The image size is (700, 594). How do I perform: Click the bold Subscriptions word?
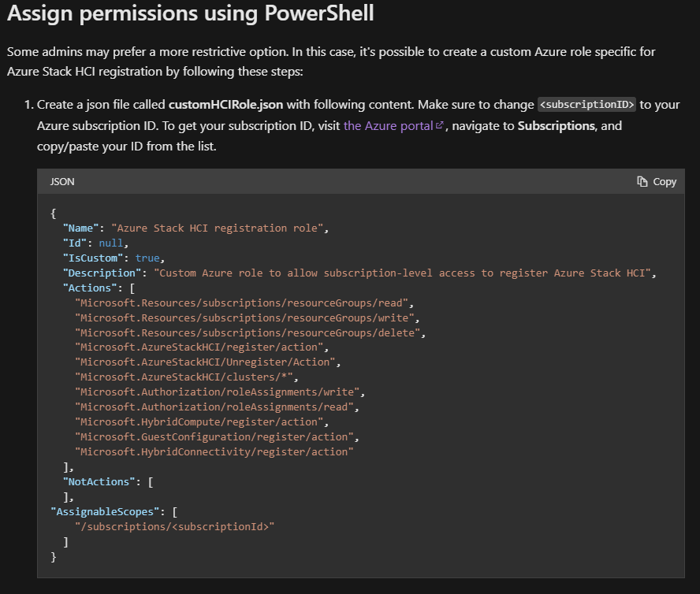[x=557, y=126]
